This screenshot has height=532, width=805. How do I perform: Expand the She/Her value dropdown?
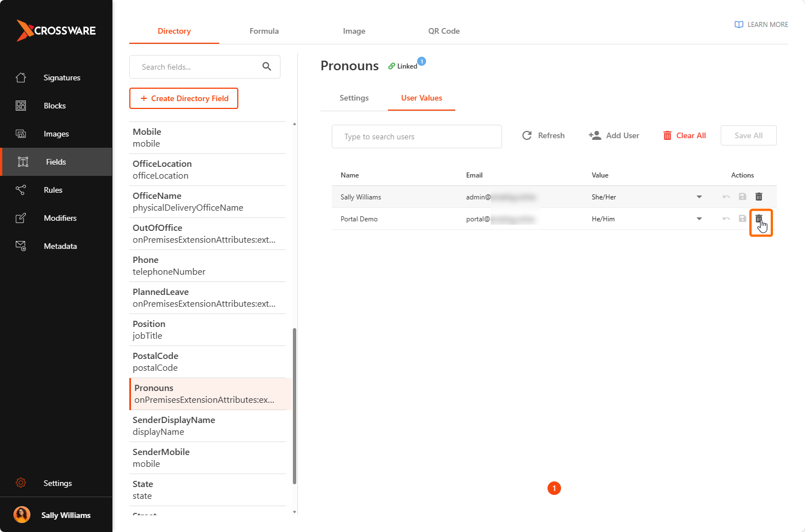click(x=699, y=197)
